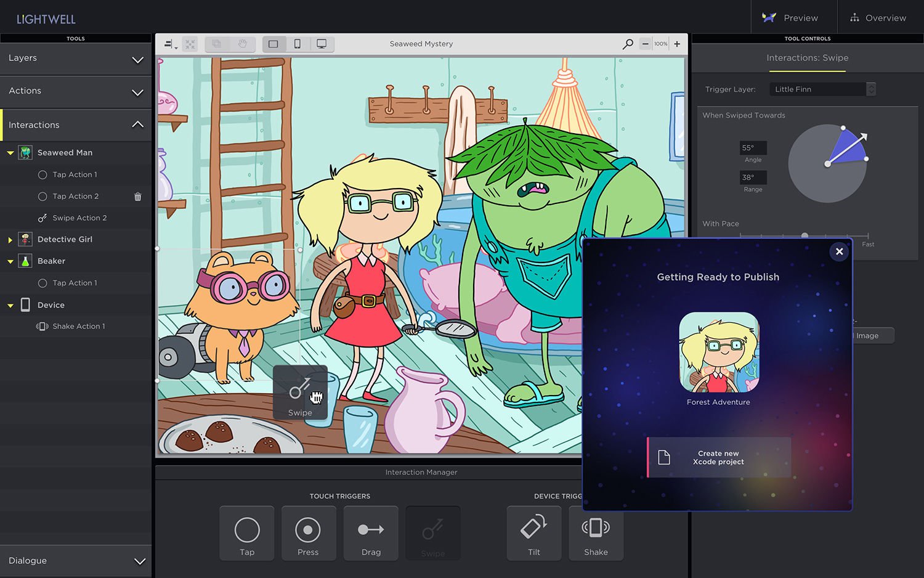924x578 pixels.
Task: Click the Swipe tile dragged on canvas
Action: tap(300, 393)
